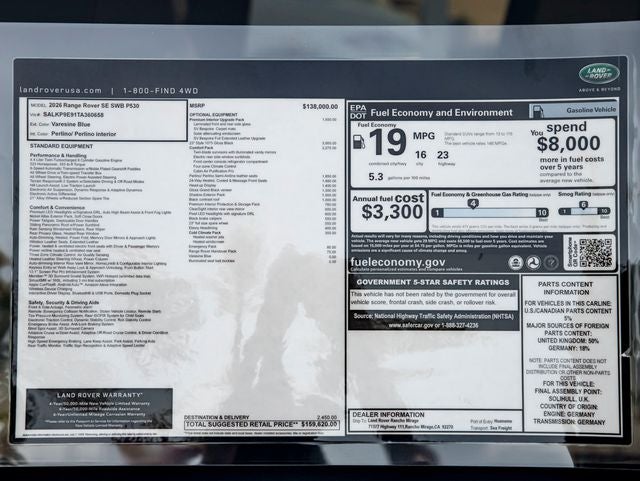This screenshot has height=481, width=640.
Task: Click the Cold Climate Pack option
Action: click(x=204, y=232)
